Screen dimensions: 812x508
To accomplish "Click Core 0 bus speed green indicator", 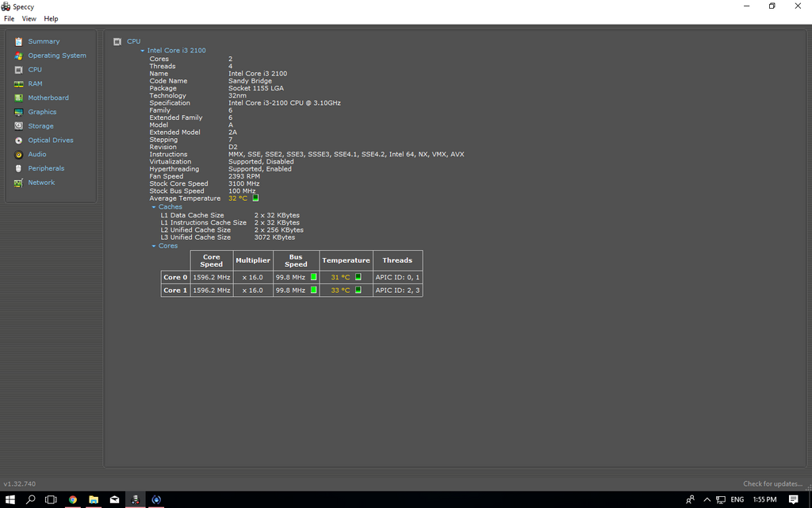I will (x=313, y=277).
